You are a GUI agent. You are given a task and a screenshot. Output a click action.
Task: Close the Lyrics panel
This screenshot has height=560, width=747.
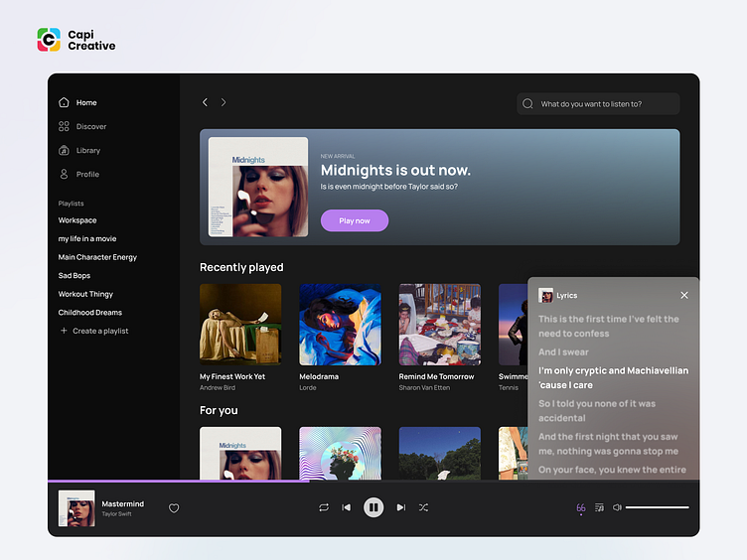tap(684, 295)
